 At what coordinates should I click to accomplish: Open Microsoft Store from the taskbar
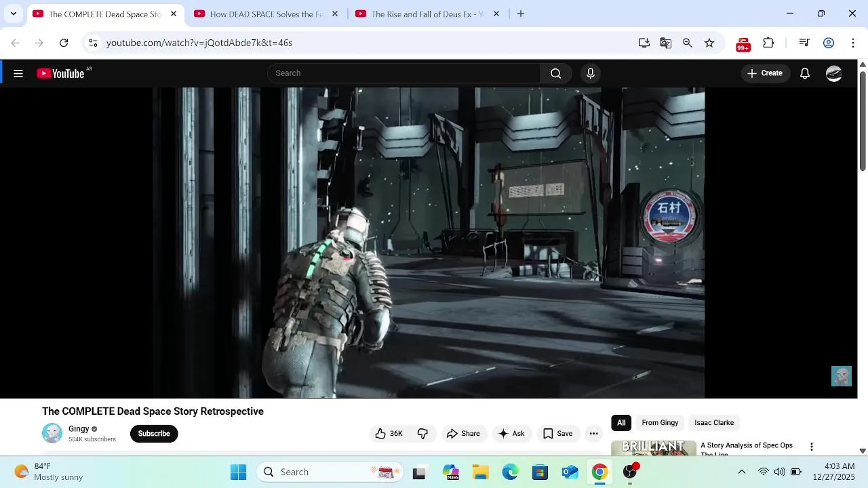point(540,472)
